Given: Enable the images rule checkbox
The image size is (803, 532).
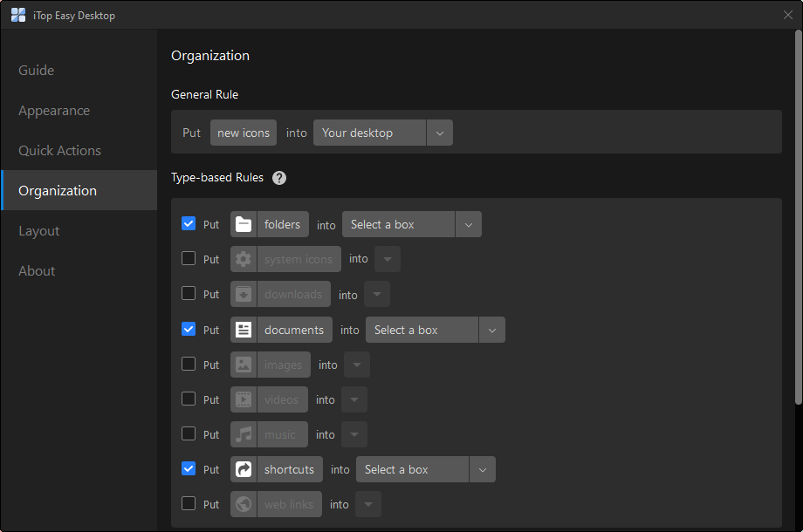Looking at the screenshot, I should (x=189, y=365).
